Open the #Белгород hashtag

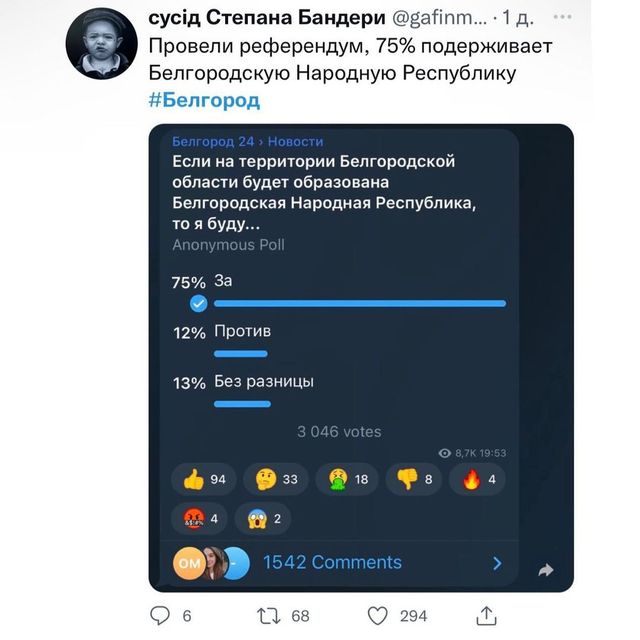[204, 100]
